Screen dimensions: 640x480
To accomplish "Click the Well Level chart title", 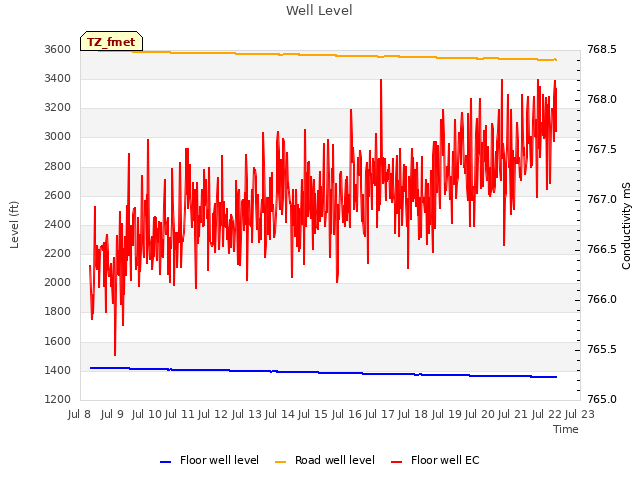I will [319, 11].
